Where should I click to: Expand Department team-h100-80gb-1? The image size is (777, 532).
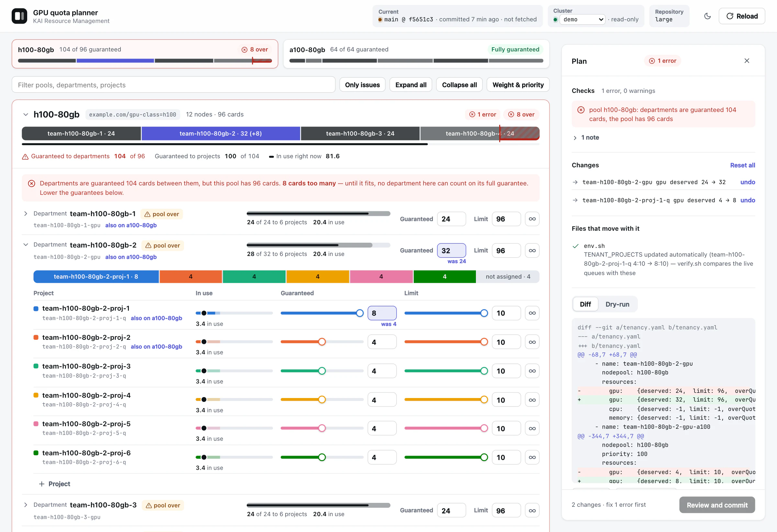tap(26, 214)
